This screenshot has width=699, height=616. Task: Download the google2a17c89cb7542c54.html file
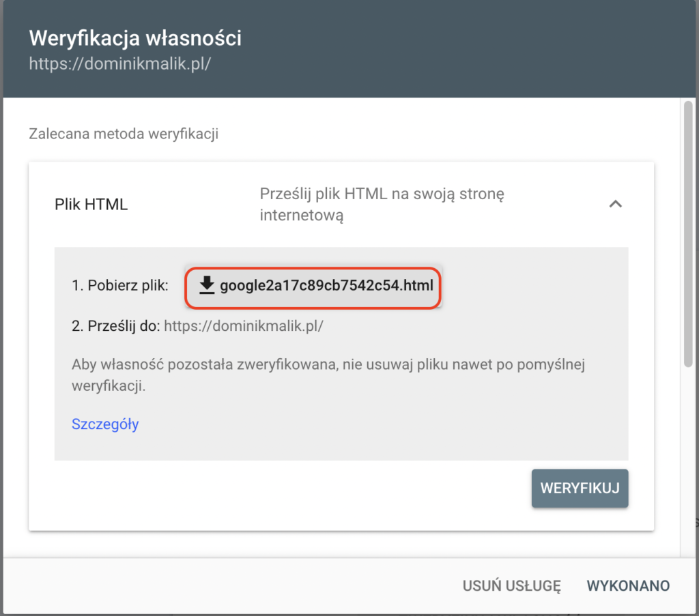coord(326,285)
